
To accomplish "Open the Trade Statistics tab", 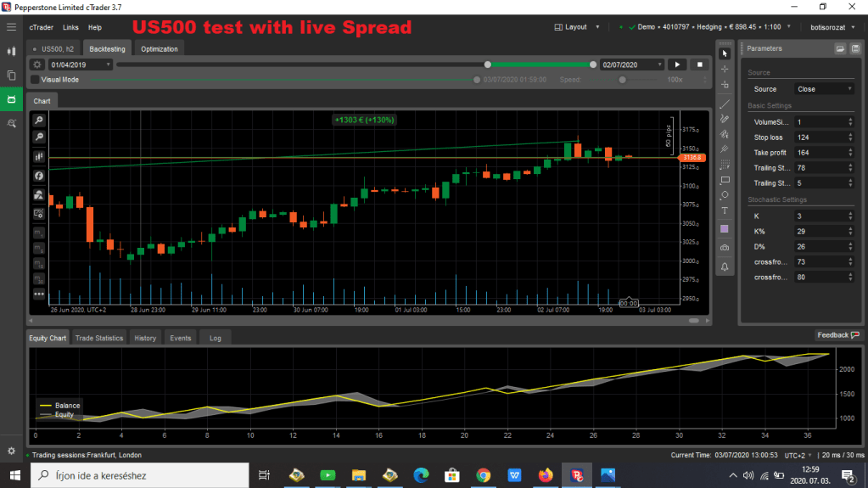I will click(x=99, y=338).
